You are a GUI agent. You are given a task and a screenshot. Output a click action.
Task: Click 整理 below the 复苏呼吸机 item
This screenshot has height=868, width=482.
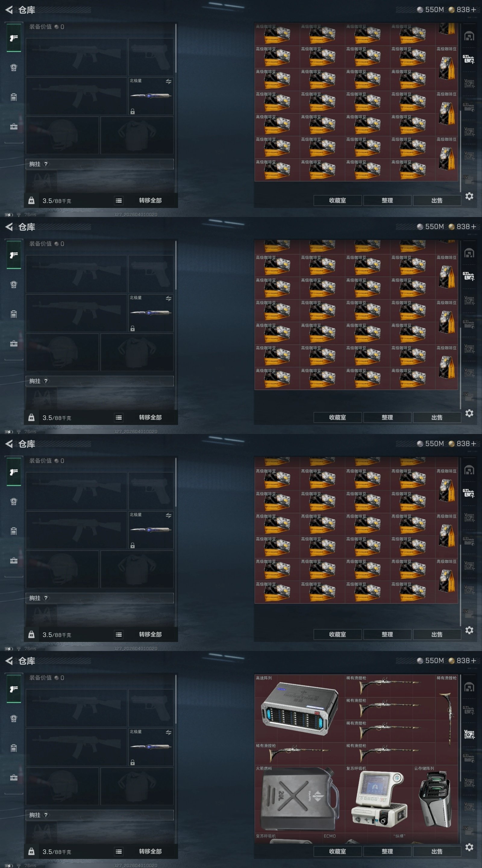[x=387, y=851]
